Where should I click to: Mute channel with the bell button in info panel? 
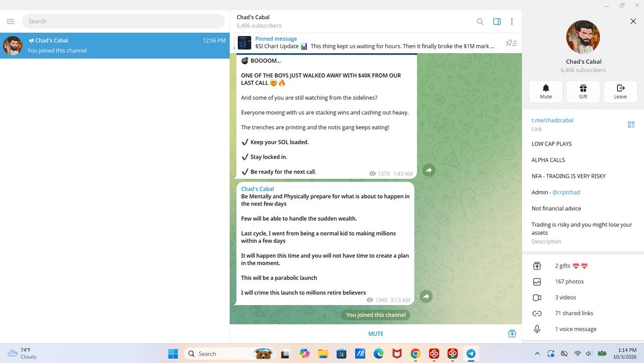(546, 91)
